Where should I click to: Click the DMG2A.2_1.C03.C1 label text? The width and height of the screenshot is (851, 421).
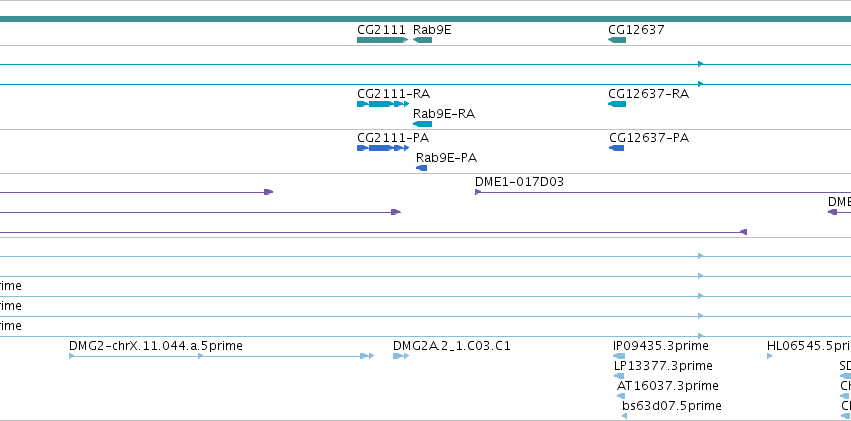pyautogui.click(x=452, y=346)
